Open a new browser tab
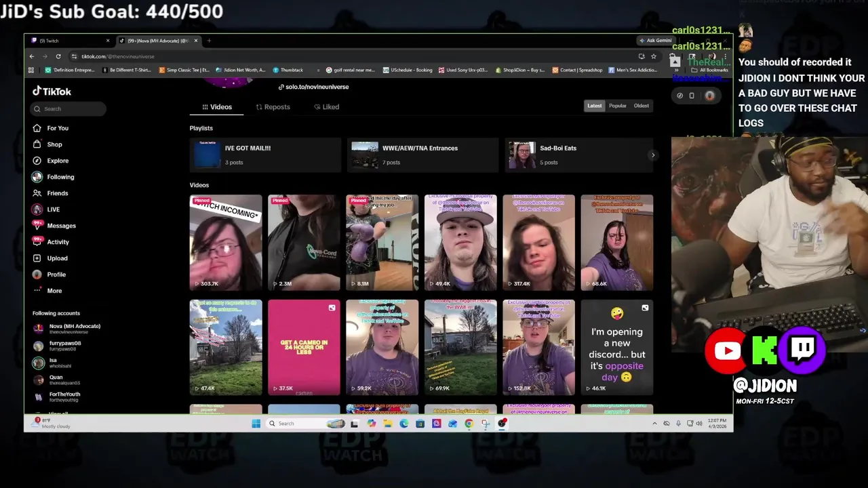The width and height of the screenshot is (868, 488). coord(209,41)
